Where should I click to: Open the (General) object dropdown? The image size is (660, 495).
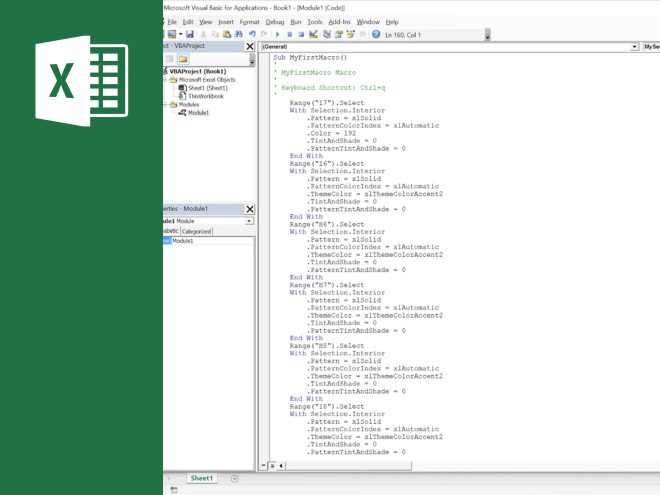(634, 47)
